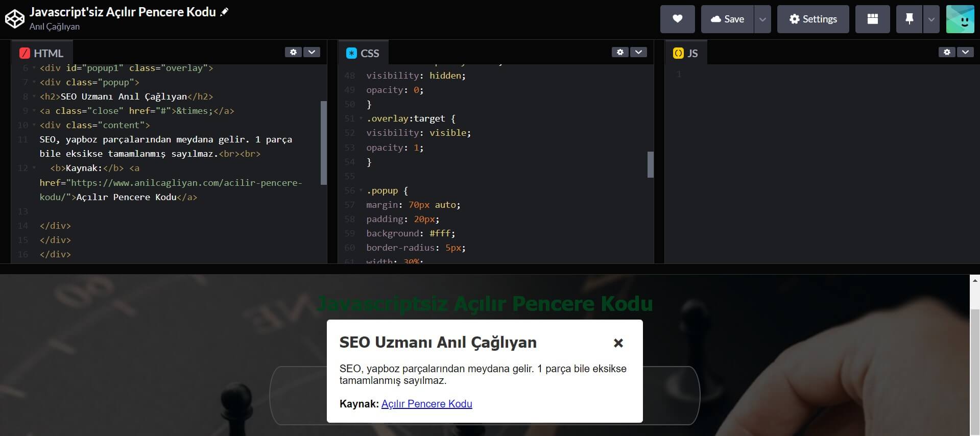This screenshot has width=980, height=436.
Task: Click the 'Kaynak:' label in popup
Action: [x=359, y=404]
